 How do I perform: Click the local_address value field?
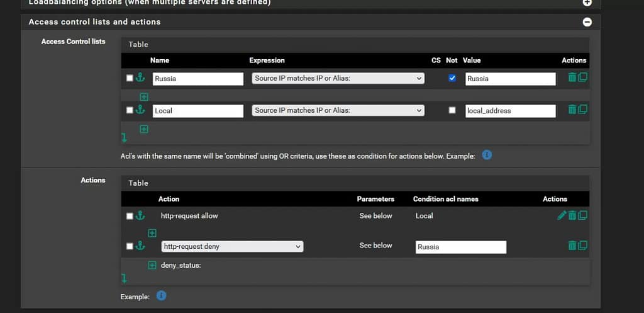(x=510, y=111)
